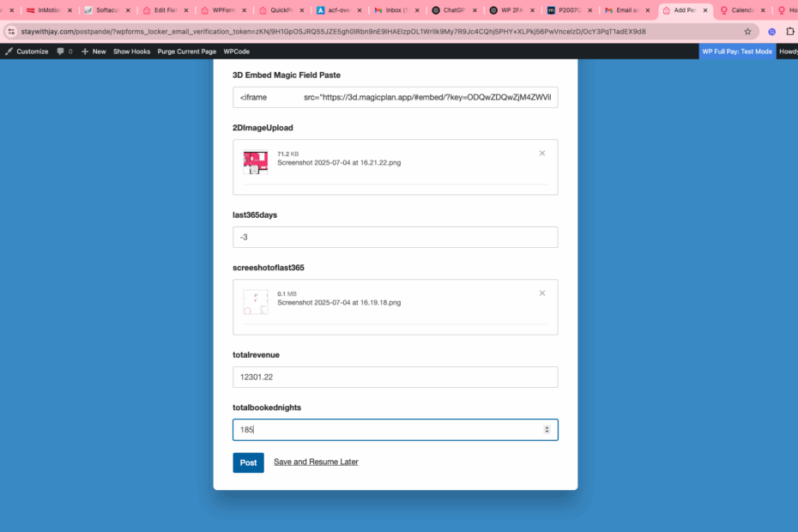Remove the 2DImageUpload screenshot file
The height and width of the screenshot is (532, 798).
point(541,154)
